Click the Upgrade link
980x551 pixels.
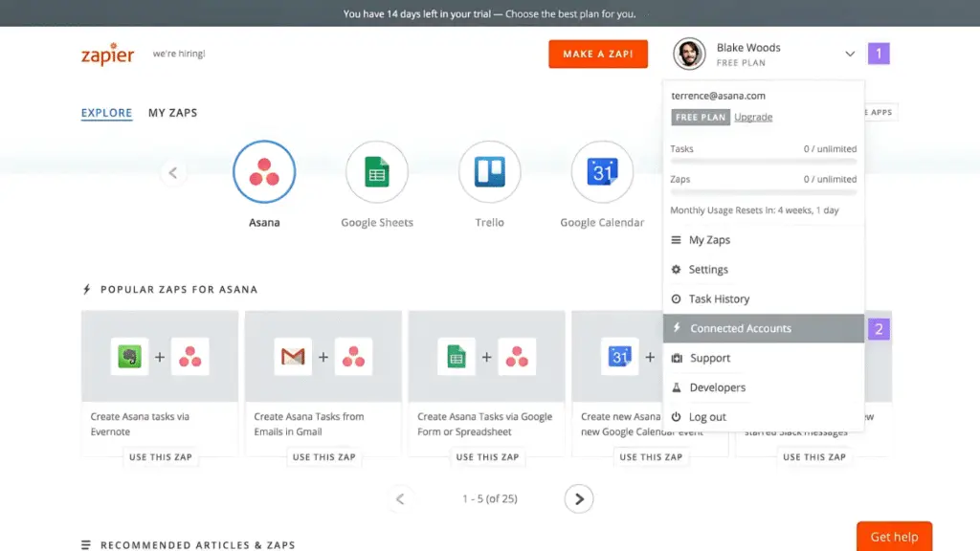click(753, 118)
